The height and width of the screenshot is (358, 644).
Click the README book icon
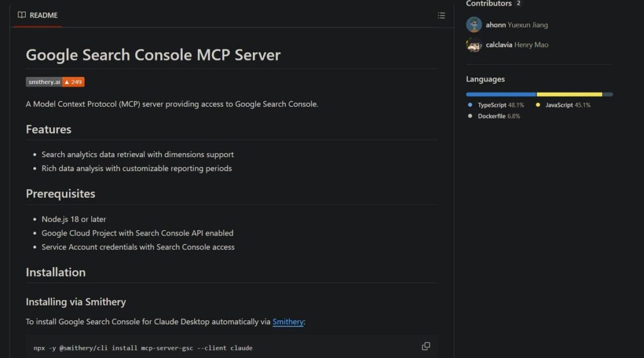(x=22, y=15)
